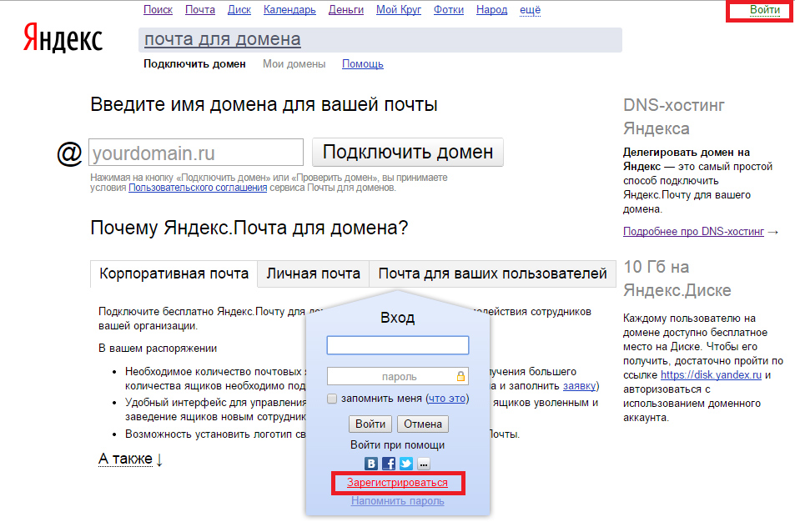Click the VKontakte login icon
This screenshot has height=532, width=795.
point(371,464)
